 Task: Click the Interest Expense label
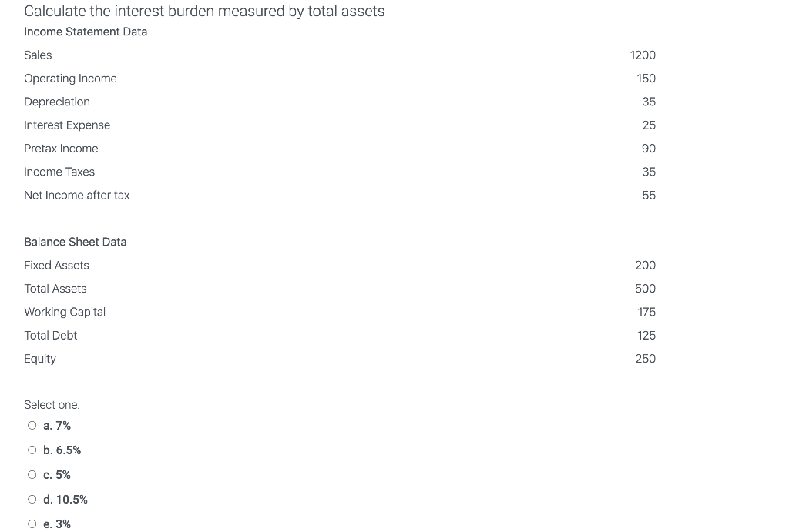pyautogui.click(x=67, y=125)
